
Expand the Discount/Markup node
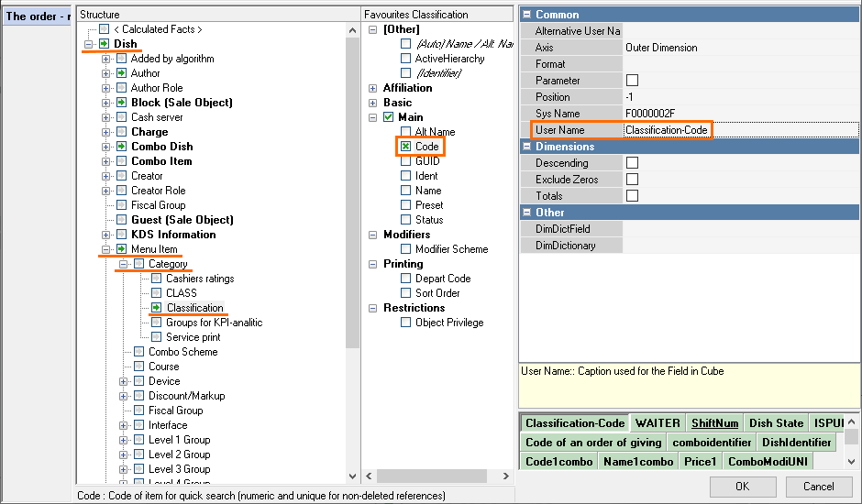click(123, 396)
